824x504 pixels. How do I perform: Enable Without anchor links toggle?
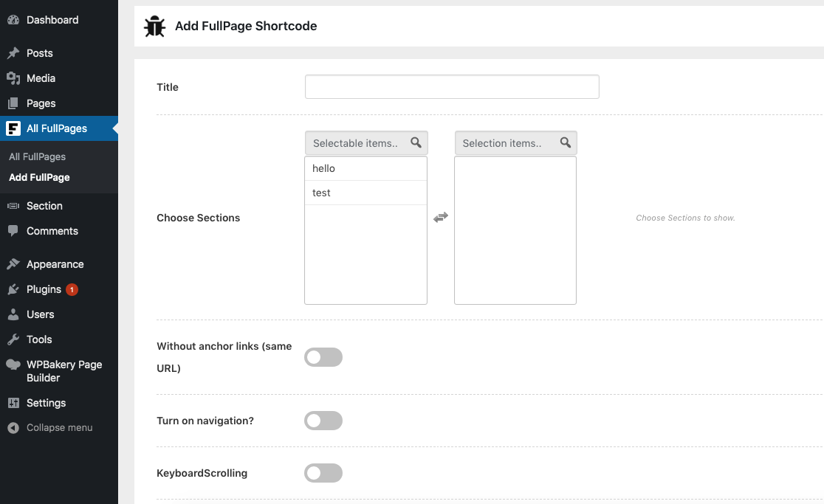(x=323, y=358)
